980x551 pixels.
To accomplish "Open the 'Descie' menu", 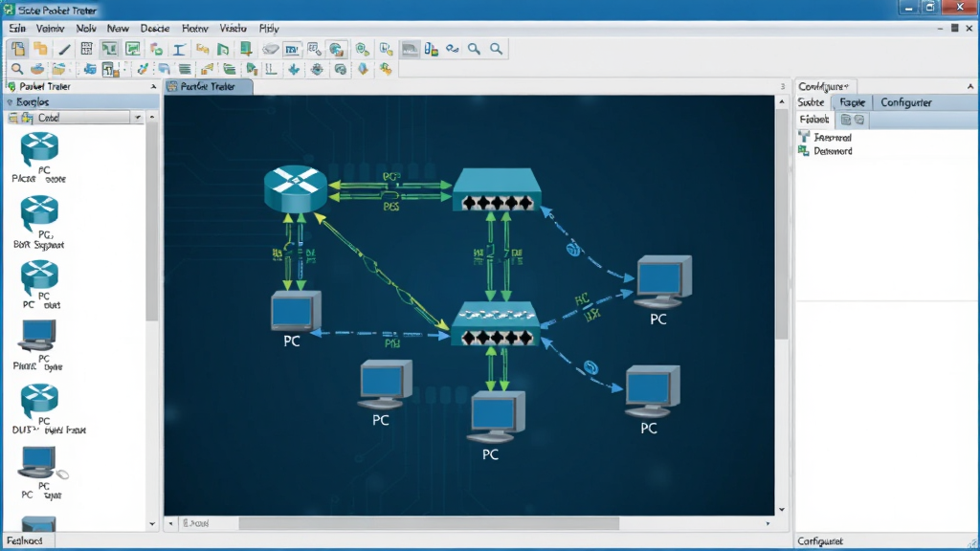I will 154,28.
